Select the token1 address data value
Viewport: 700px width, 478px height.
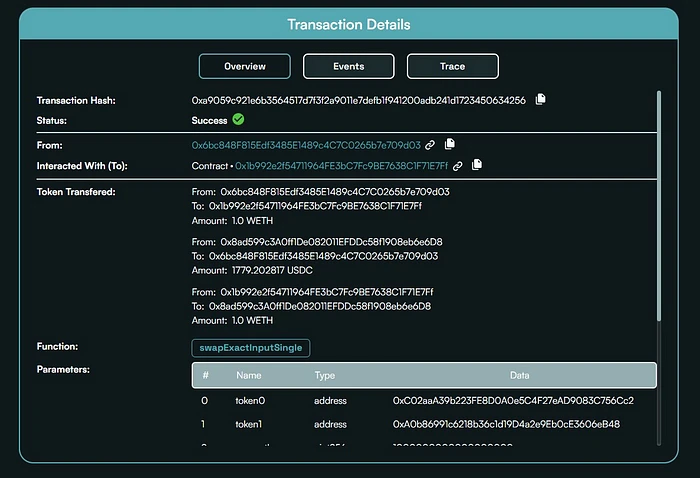tap(506, 424)
